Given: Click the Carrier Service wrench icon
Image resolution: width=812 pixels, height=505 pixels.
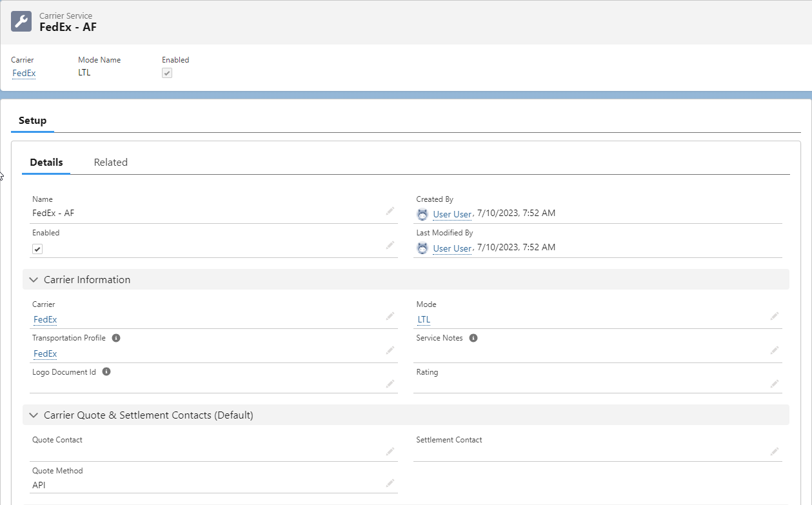Looking at the screenshot, I should [21, 21].
